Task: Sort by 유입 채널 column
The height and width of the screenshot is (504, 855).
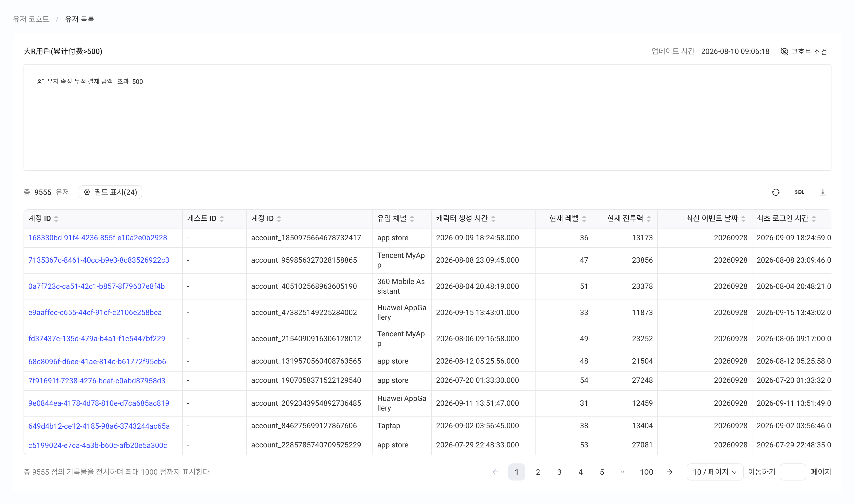Action: click(x=412, y=219)
